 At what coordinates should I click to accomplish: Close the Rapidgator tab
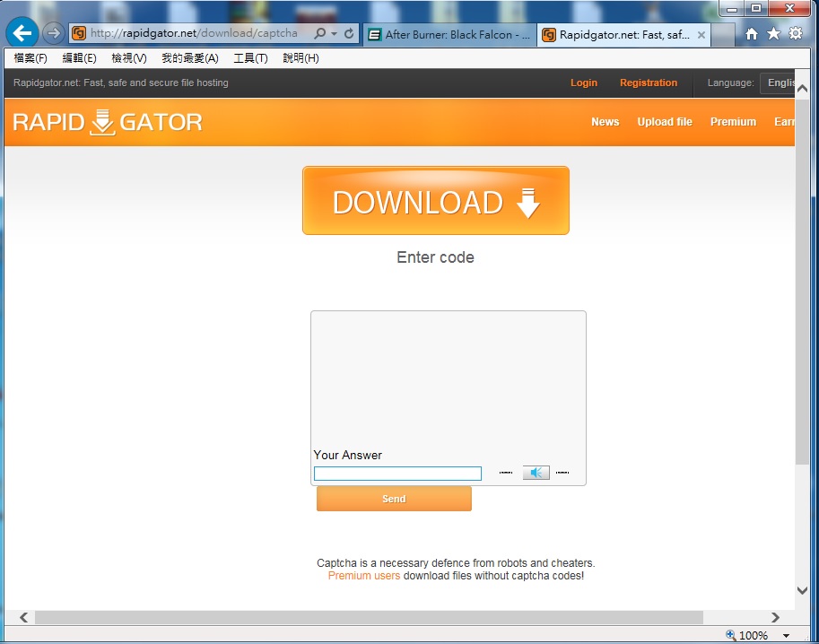point(701,35)
